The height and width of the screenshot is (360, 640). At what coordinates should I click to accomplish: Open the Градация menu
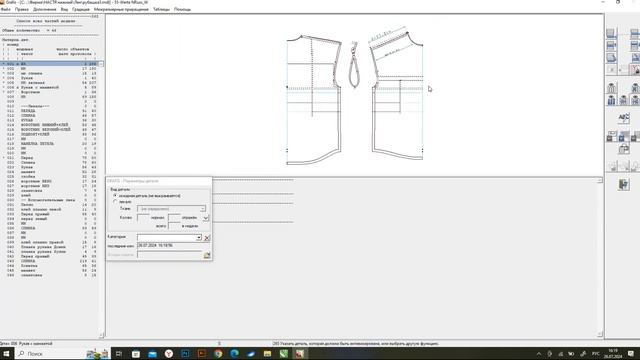pyautogui.click(x=81, y=9)
